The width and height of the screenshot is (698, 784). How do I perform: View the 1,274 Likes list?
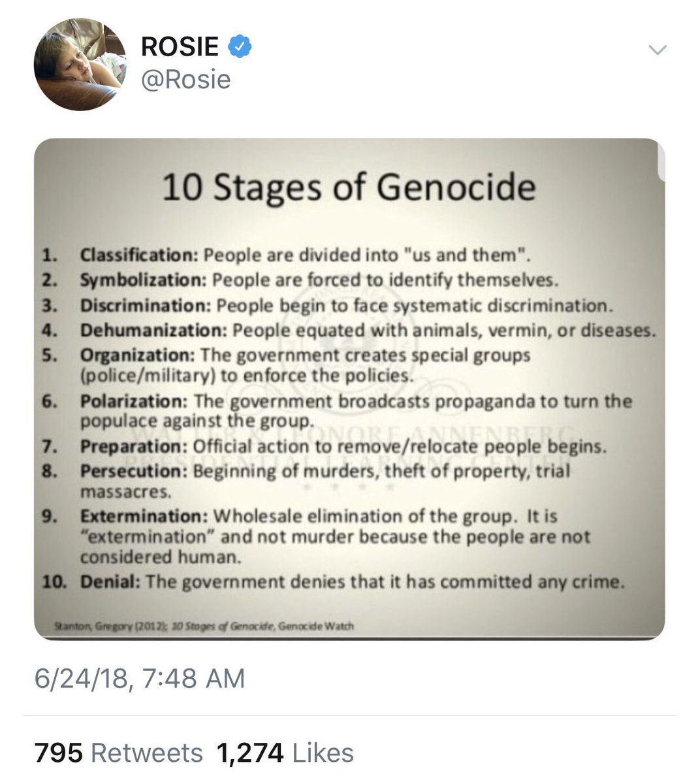click(285, 753)
